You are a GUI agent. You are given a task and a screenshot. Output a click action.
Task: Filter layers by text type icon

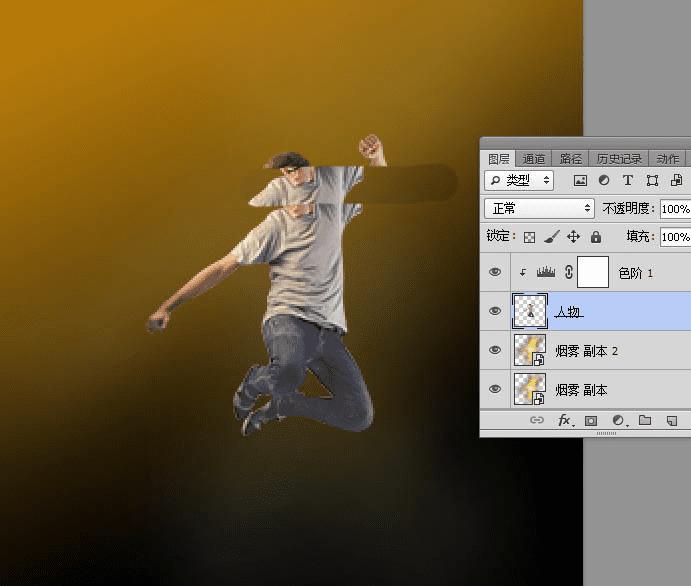[x=628, y=181]
